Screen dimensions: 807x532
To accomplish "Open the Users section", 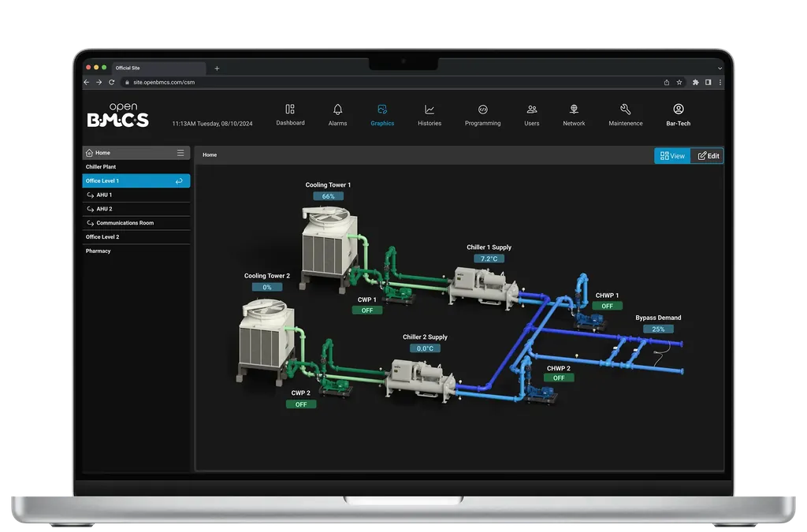I will [532, 115].
